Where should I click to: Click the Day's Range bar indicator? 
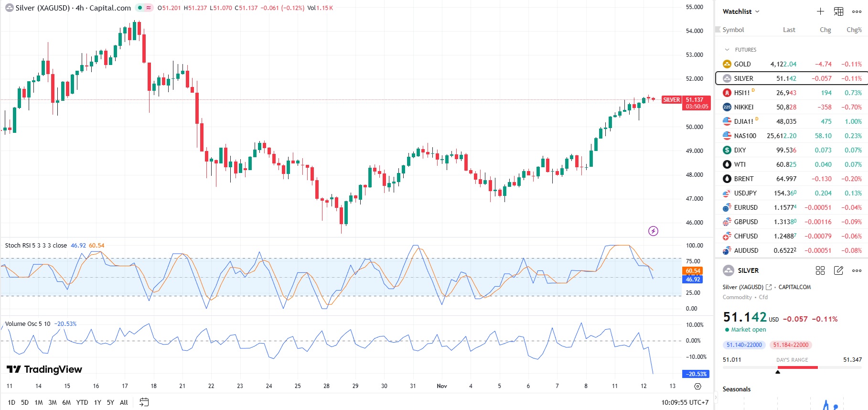coord(792,367)
